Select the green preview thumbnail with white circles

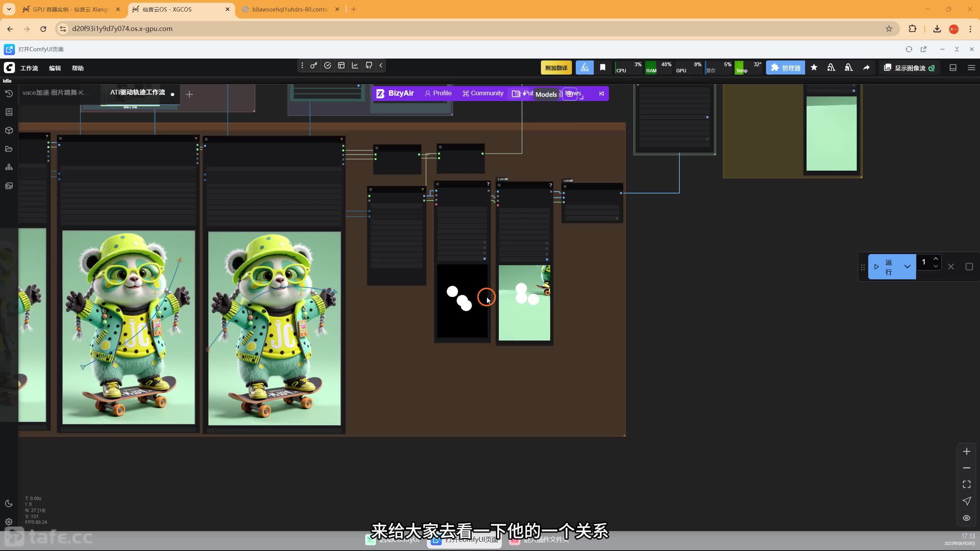coord(524,303)
